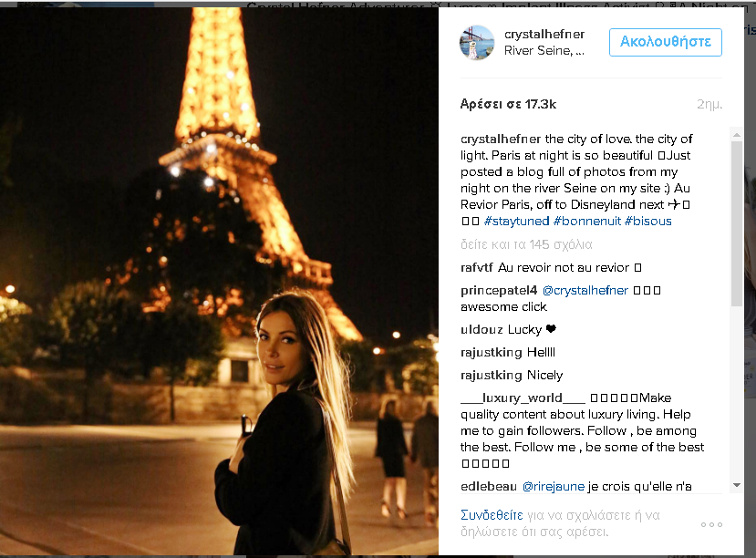Image resolution: width=756 pixels, height=558 pixels.
Task: Open the River Seine location link
Action: [544, 50]
